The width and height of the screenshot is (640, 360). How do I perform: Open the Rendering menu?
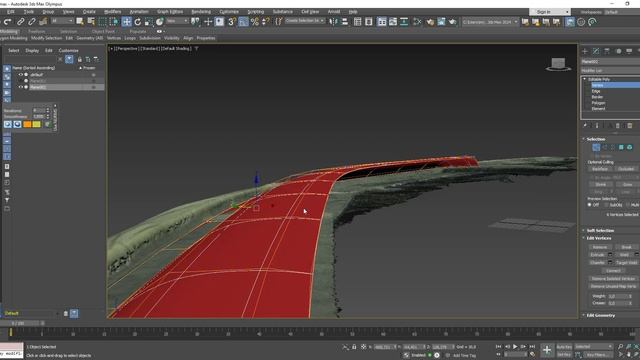tap(201, 12)
